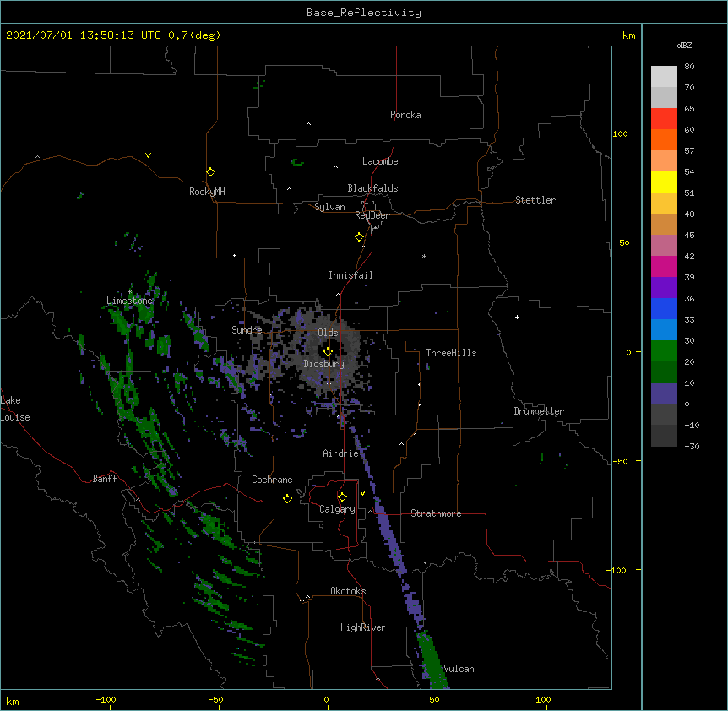Click the yellow V marker east of Calgary diamond
Screen dimensions: 728x711
point(362,493)
